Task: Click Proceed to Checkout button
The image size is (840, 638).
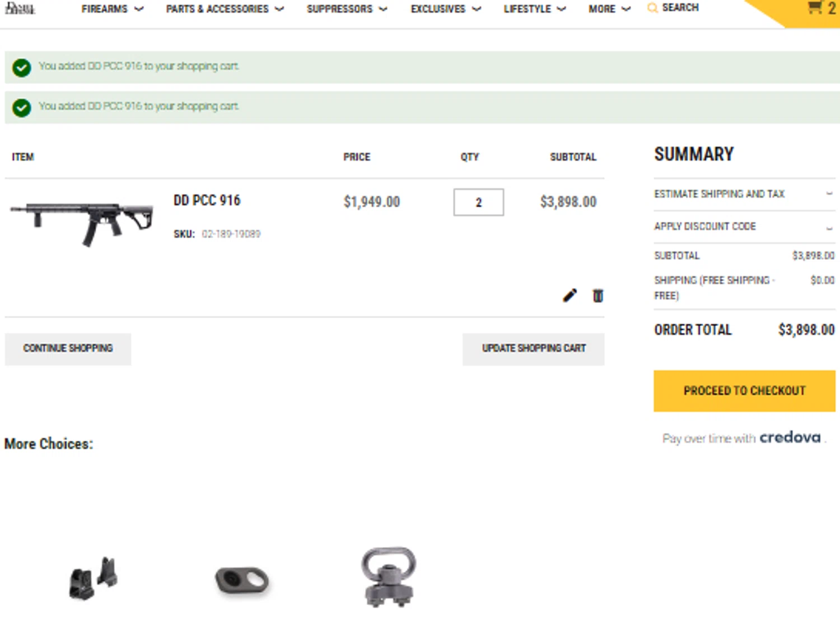Action: pos(744,390)
